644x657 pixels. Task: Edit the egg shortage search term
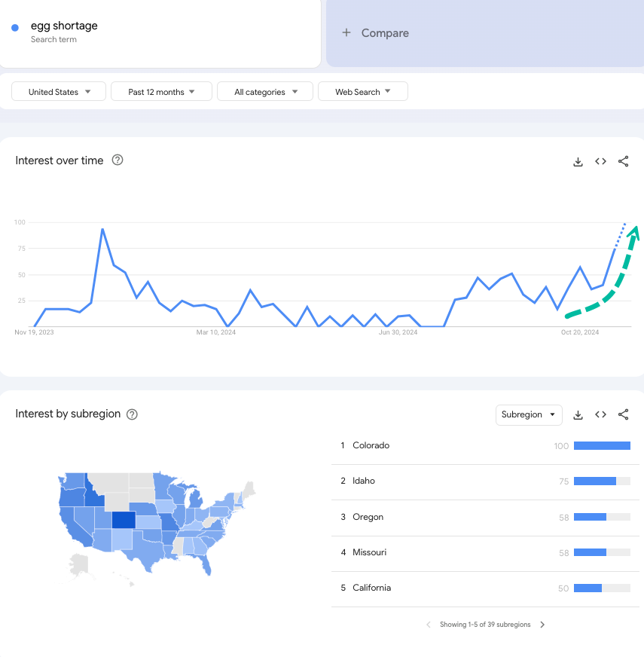64,26
